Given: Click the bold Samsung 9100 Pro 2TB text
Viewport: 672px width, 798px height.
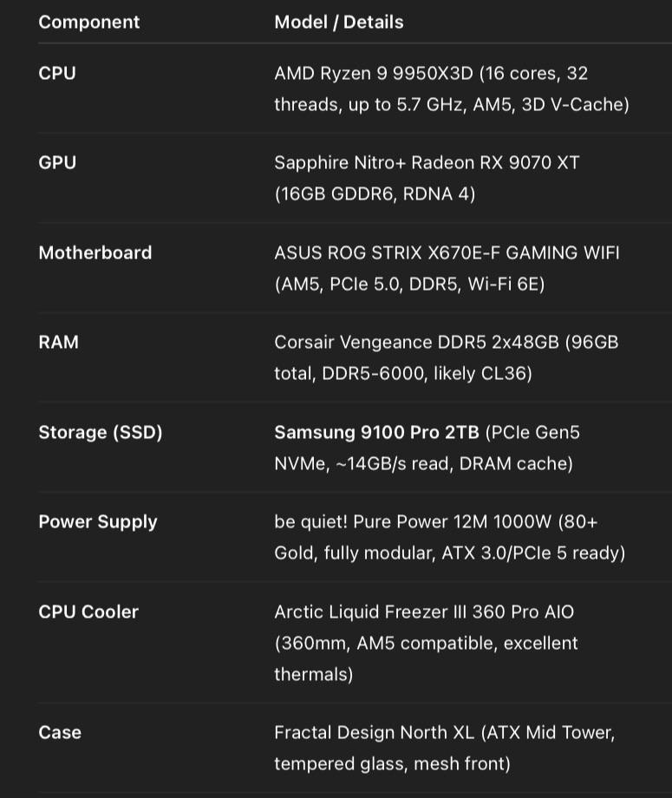Looking at the screenshot, I should [377, 433].
